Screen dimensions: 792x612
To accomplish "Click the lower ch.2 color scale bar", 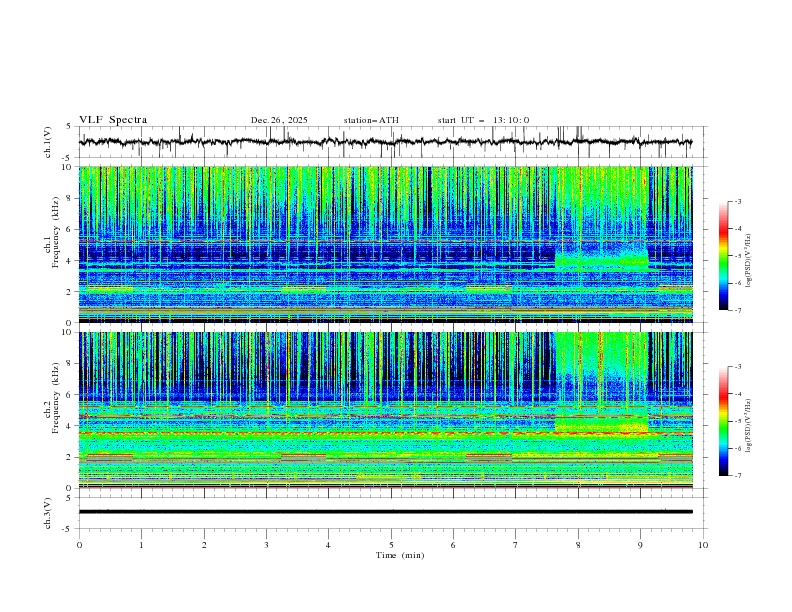I will (x=723, y=421).
